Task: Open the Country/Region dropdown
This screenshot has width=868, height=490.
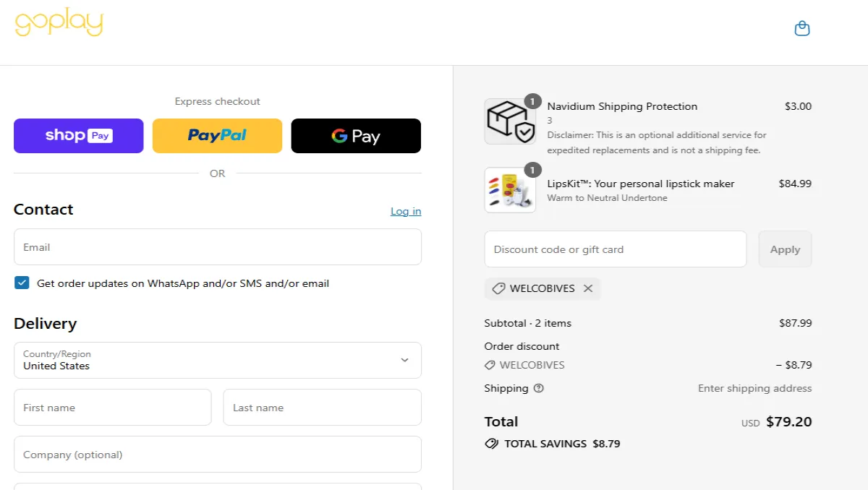Action: (x=217, y=360)
